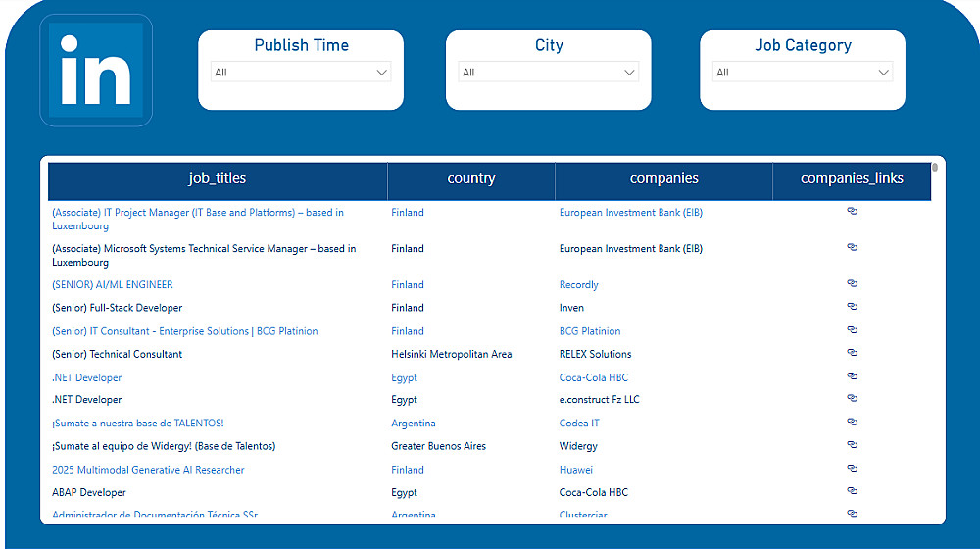Expand the Job Category dropdown
Image resolution: width=980 pixels, height=549 pixels.
(x=803, y=72)
